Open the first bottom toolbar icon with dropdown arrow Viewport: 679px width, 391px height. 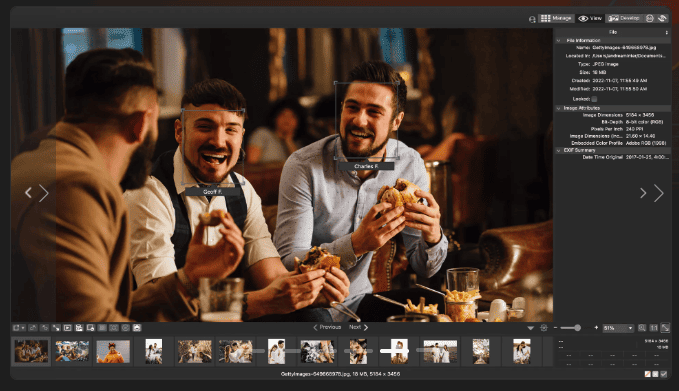pos(19,328)
